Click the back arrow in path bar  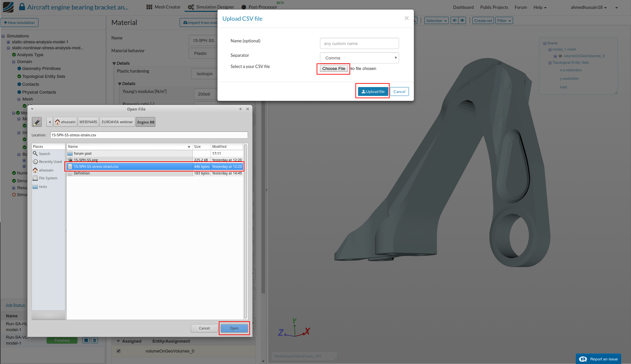(x=50, y=122)
